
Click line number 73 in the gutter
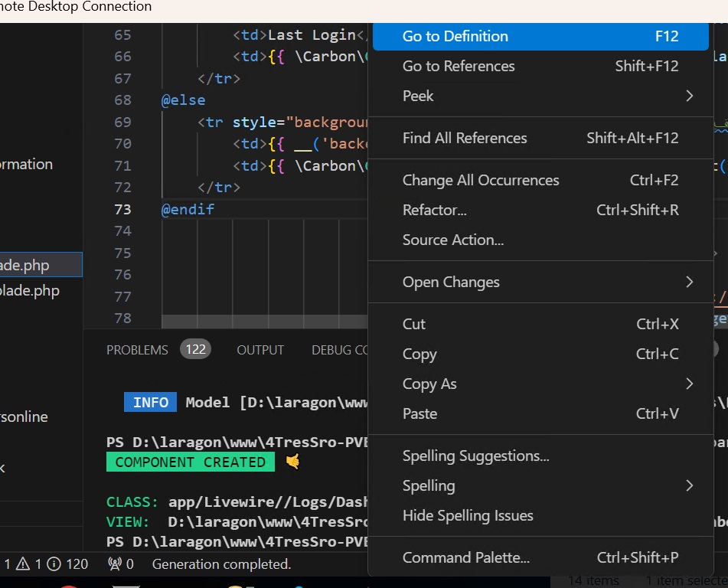point(122,209)
